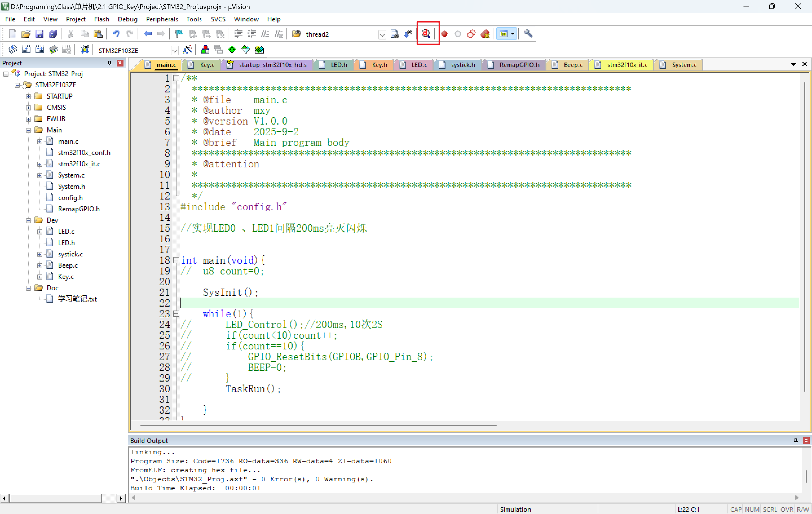The height and width of the screenshot is (514, 812).
Task: Save the current file with the floppy disk
Action: pyautogui.click(x=39, y=34)
